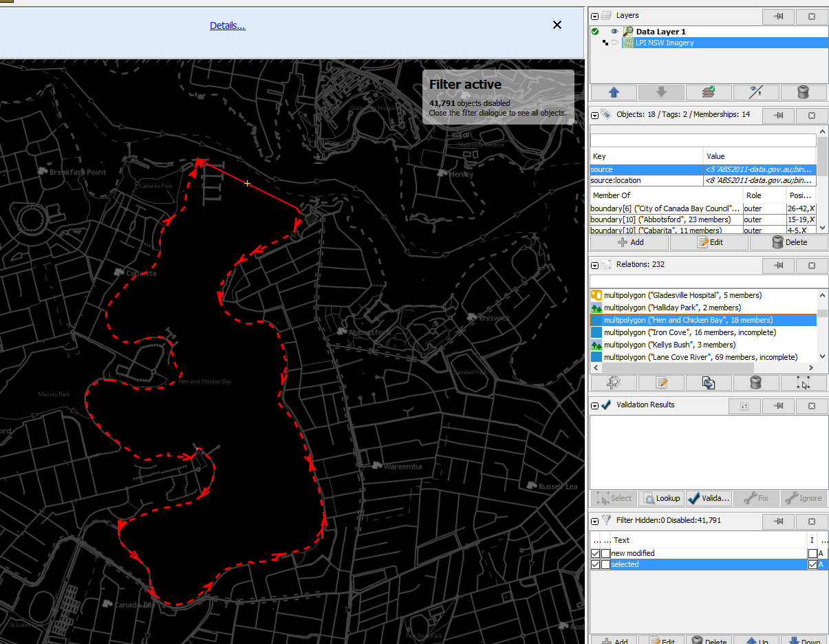Uncheck inverted checkbox for 'selected' filter

812,564
